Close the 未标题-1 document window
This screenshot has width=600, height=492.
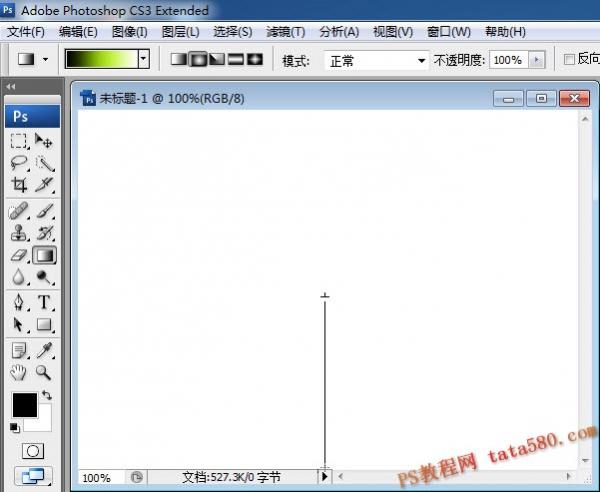[x=574, y=99]
